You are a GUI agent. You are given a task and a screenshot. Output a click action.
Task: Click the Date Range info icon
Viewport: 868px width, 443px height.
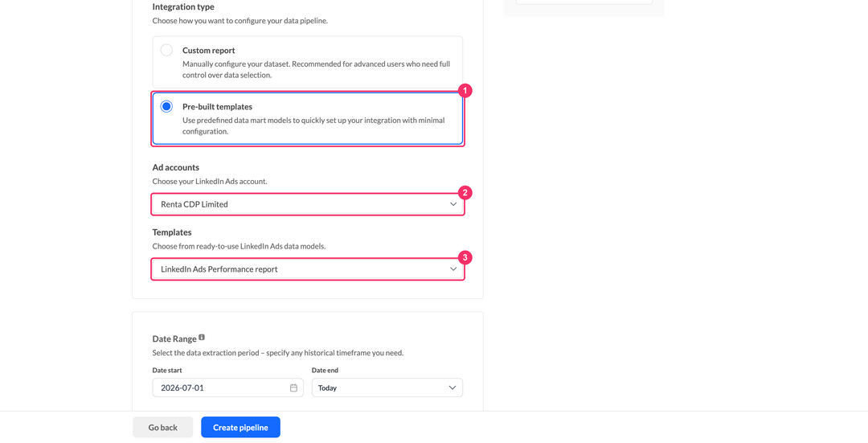click(x=202, y=337)
